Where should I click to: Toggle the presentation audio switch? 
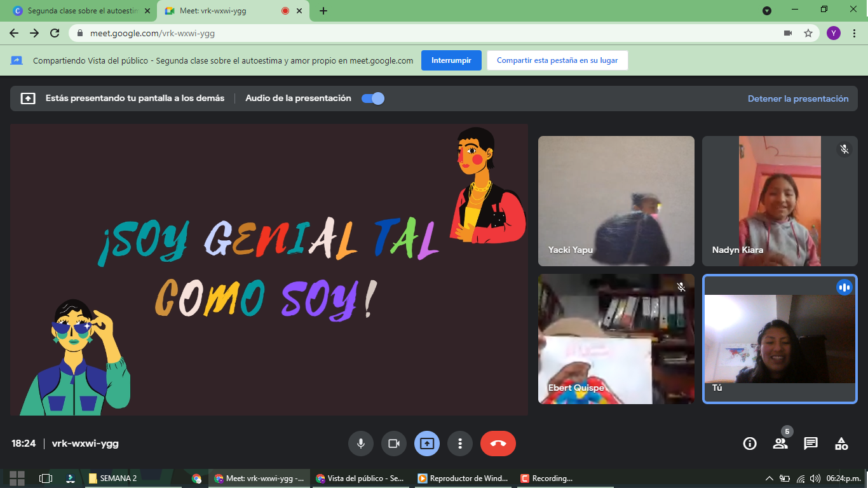click(x=373, y=98)
